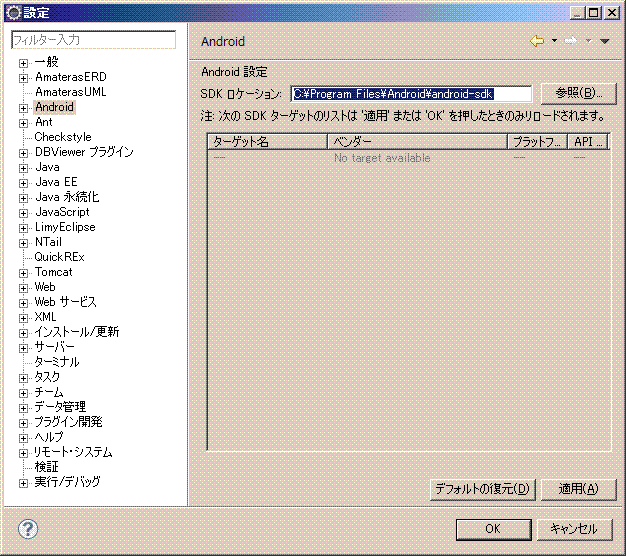Screen dimensions: 626x556
Task: Select the Web tree item label
Action: (x=45, y=287)
